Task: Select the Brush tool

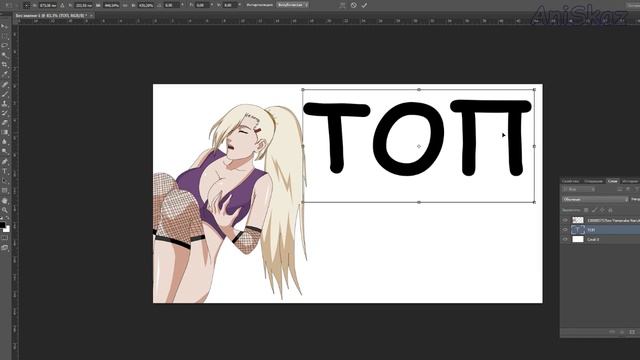Action: click(x=4, y=94)
